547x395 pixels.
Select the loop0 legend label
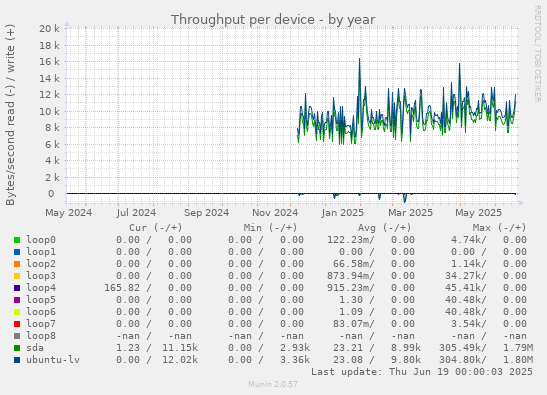coord(41,240)
